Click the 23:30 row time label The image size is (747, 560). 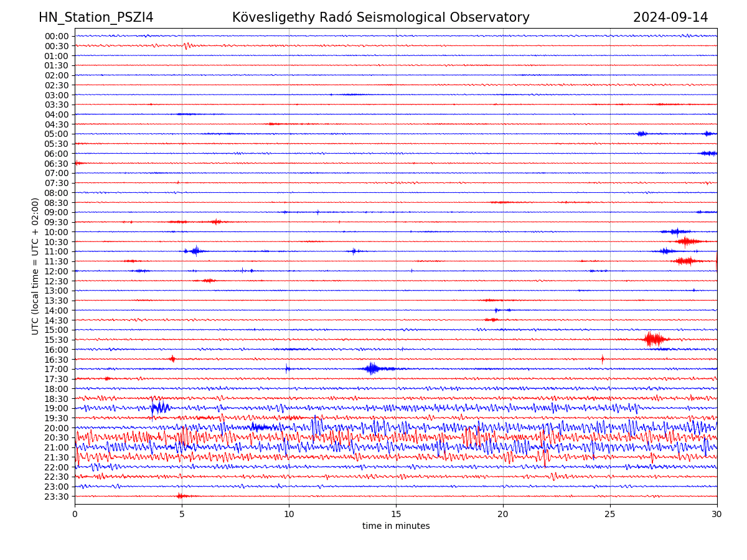56,497
